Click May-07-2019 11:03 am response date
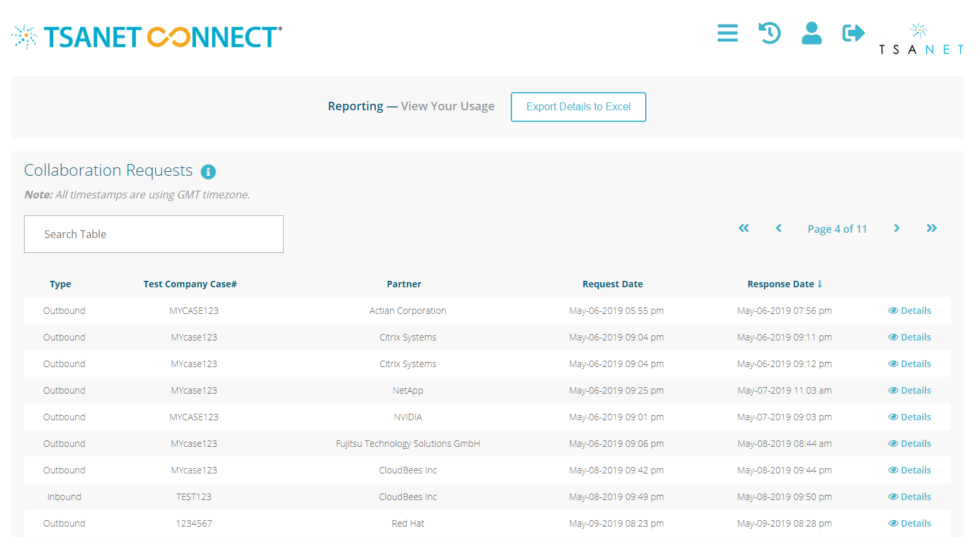The width and height of the screenshot is (980, 537). (785, 390)
